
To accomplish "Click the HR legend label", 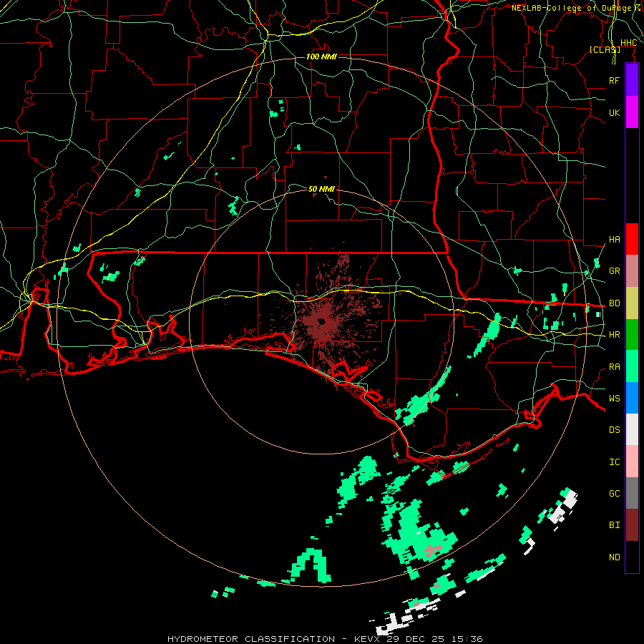I will point(614,334).
